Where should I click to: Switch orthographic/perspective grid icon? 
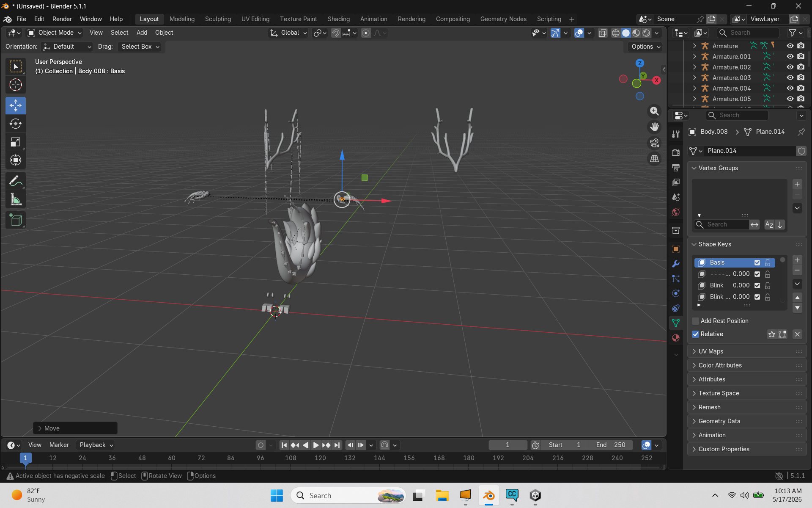tap(654, 159)
